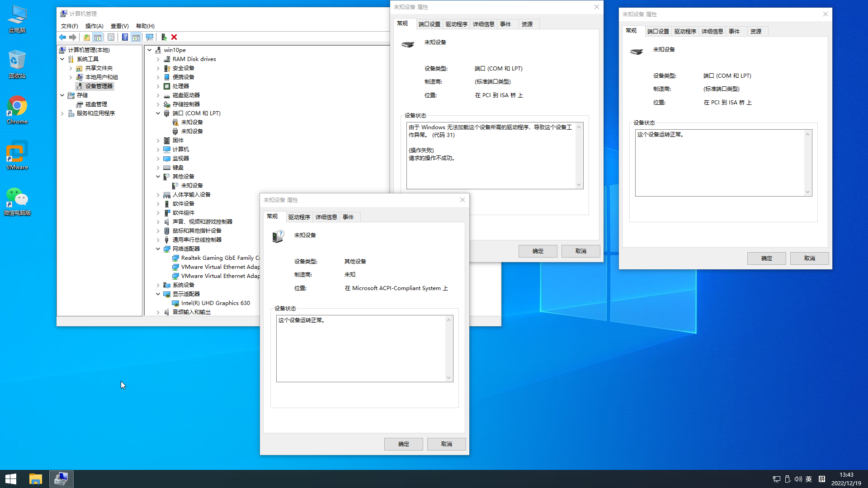The image size is (868, 488).
Task: Toggle the Show/Hide Console Tree toolbar icon
Action: click(98, 37)
